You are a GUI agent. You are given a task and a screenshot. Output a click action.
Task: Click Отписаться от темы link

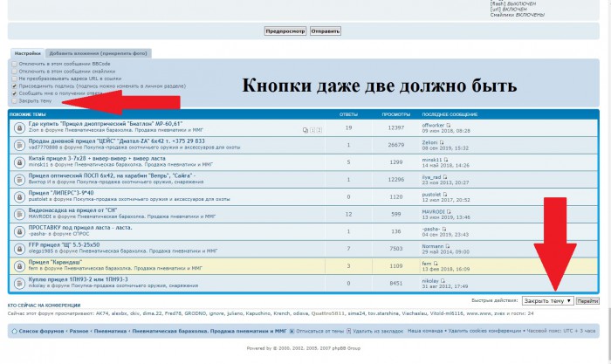tap(319, 331)
